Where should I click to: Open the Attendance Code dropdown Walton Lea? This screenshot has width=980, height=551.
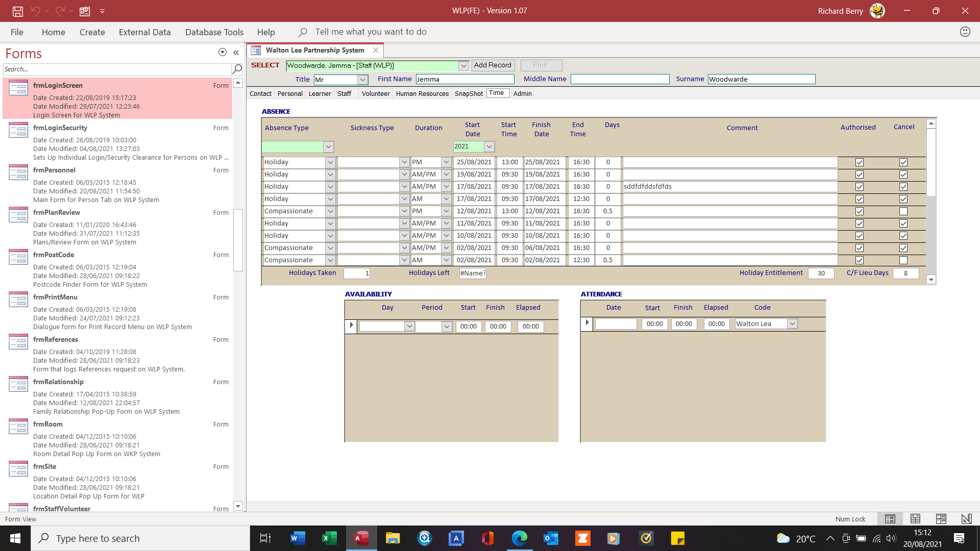coord(792,324)
